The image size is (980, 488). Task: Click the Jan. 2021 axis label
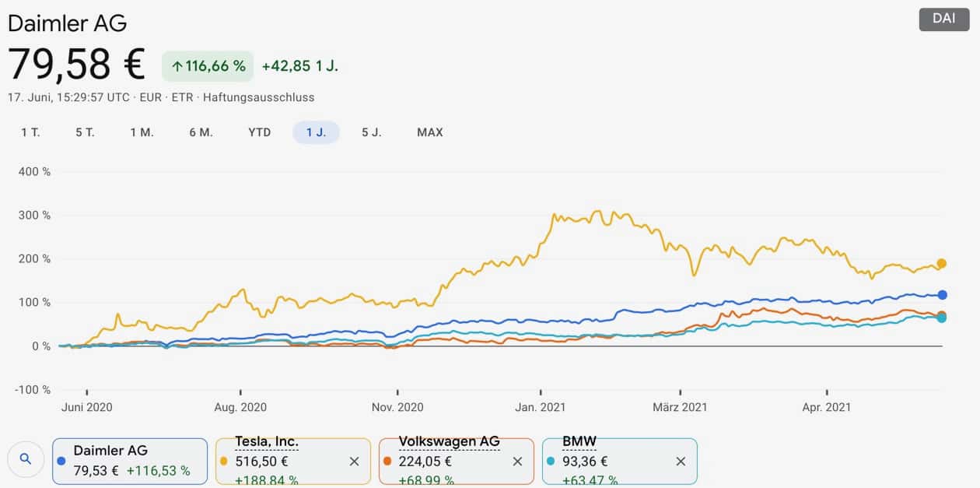point(540,407)
